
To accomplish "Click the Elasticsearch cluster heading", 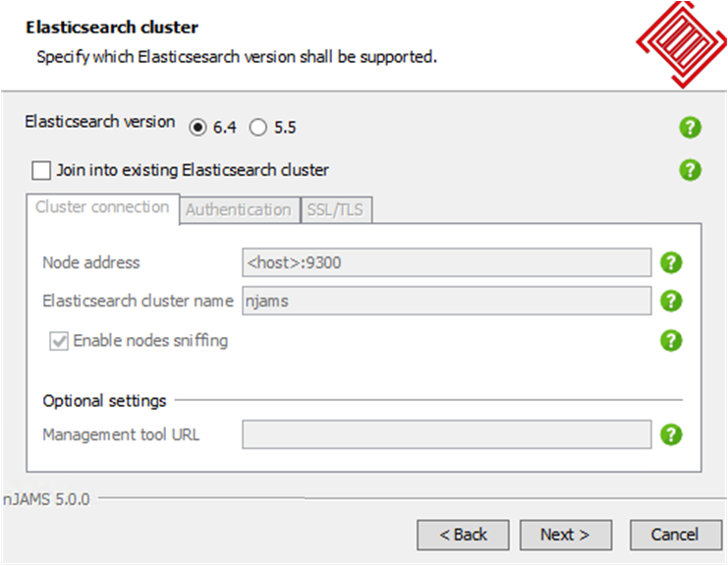I will click(112, 28).
